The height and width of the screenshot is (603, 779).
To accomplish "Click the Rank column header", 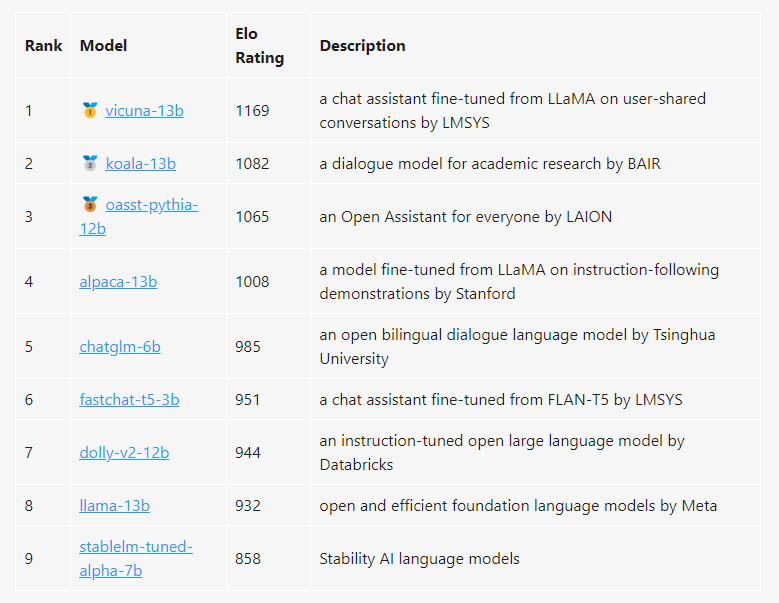I will click(x=44, y=46).
